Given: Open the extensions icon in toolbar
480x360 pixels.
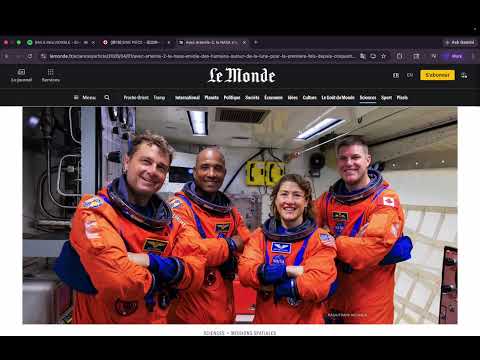Looking at the screenshot, I should coord(399,56).
